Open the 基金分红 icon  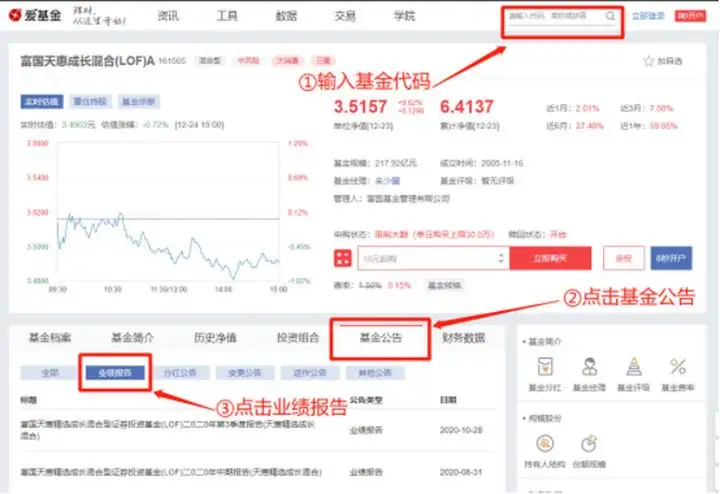(545, 367)
